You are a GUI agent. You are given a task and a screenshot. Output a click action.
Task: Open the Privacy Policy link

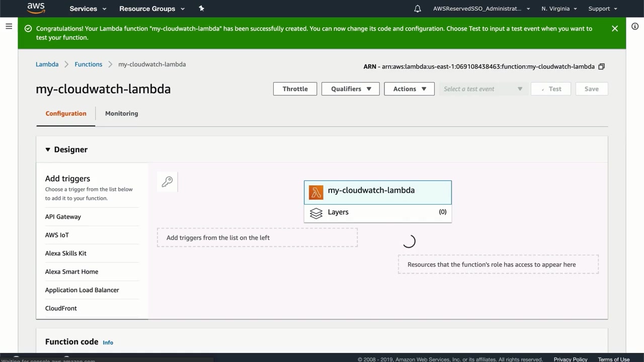[x=571, y=359]
